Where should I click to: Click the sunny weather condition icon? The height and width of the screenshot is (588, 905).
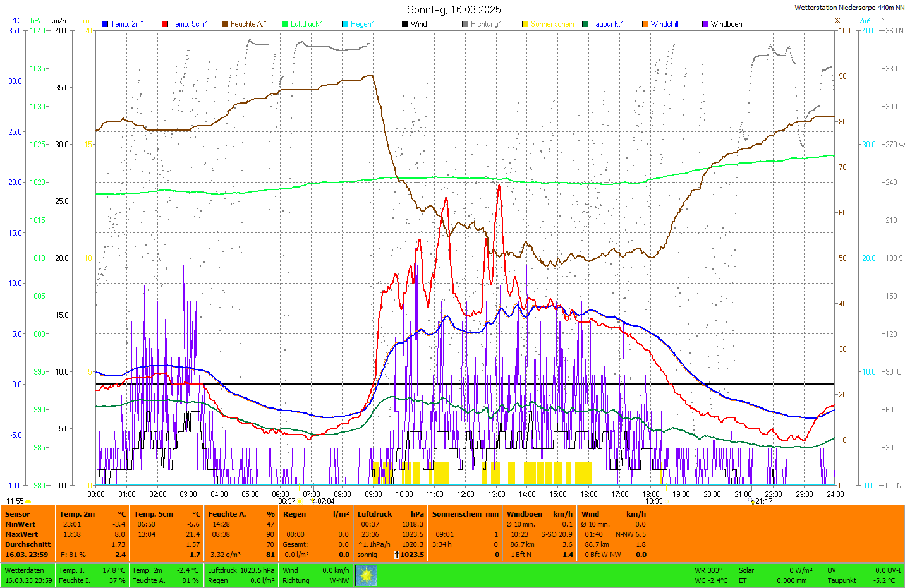[x=365, y=575]
